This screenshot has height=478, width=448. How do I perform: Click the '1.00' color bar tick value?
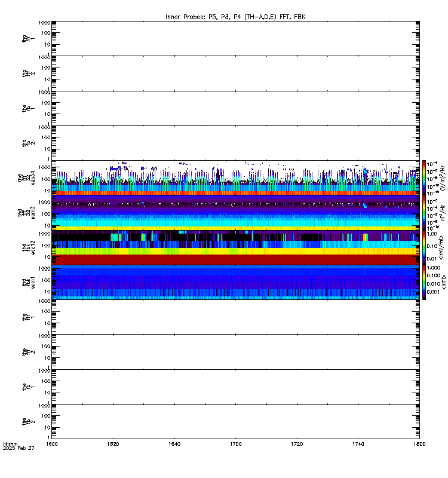(432, 234)
